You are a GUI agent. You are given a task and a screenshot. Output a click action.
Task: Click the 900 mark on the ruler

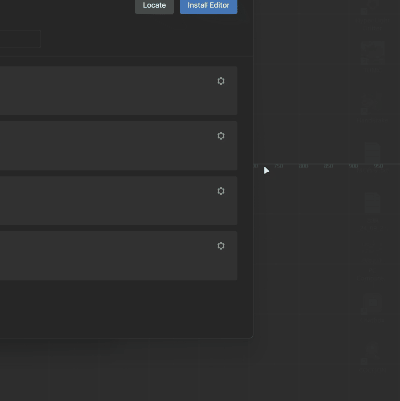[353, 166]
